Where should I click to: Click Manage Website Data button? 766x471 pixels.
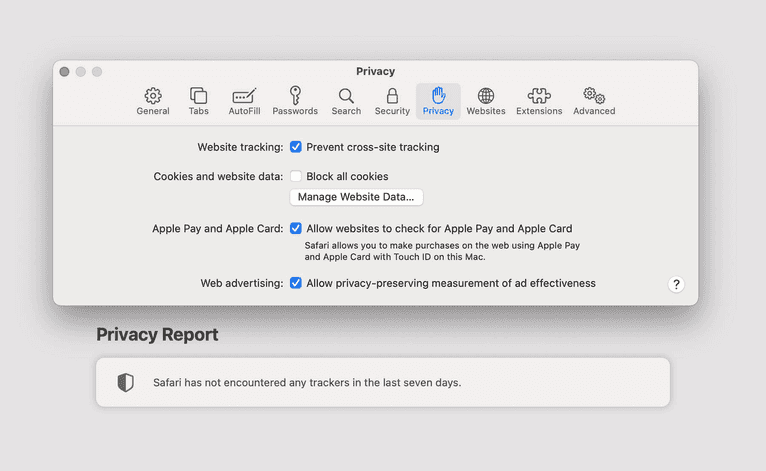[x=356, y=197]
